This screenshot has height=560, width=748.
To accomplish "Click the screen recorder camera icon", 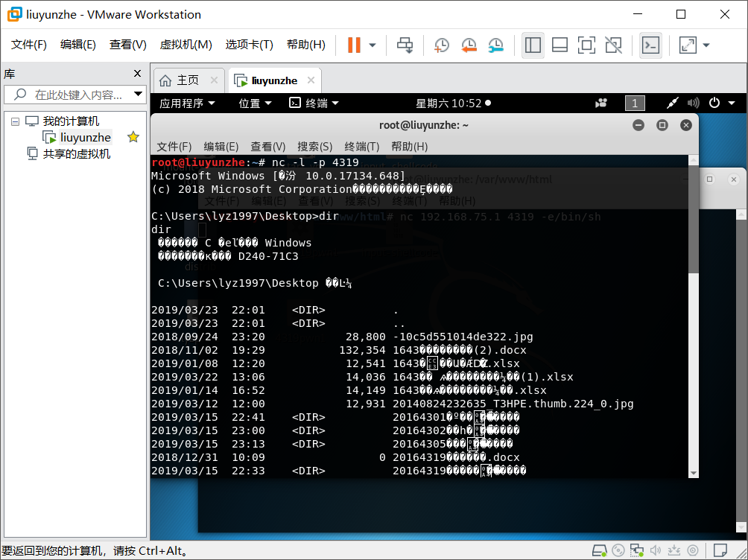I will (x=601, y=103).
